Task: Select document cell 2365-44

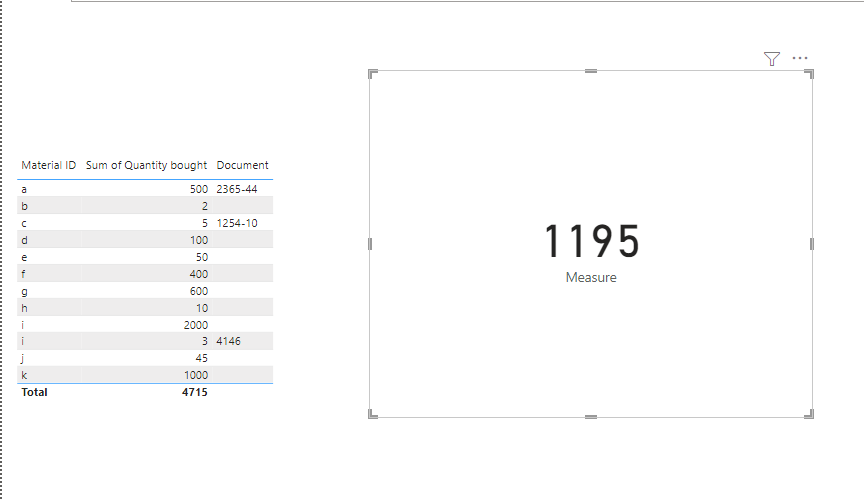Action: [x=236, y=189]
